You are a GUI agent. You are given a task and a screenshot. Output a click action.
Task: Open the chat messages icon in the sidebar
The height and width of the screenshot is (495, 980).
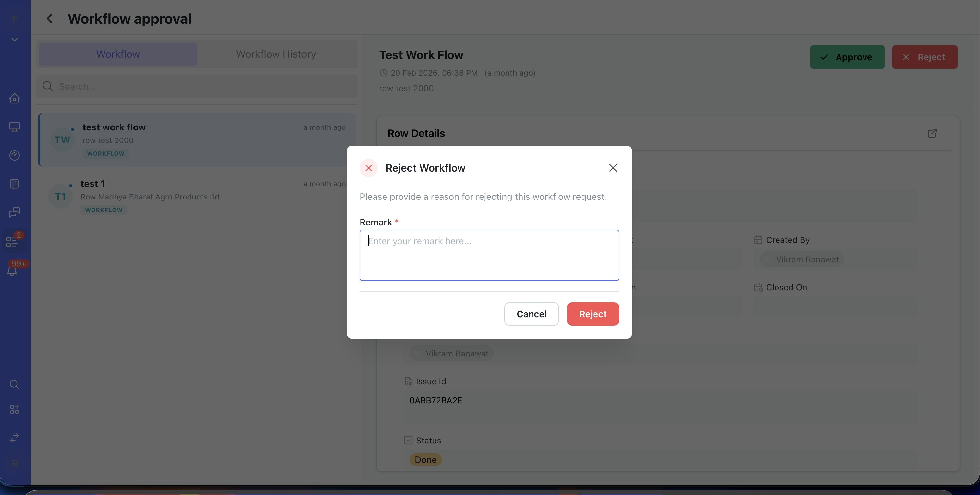coord(15,212)
